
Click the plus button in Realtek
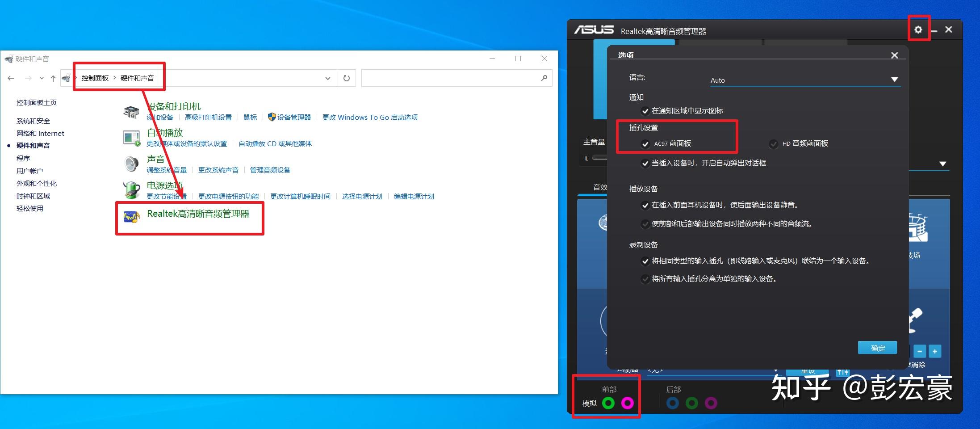(934, 351)
